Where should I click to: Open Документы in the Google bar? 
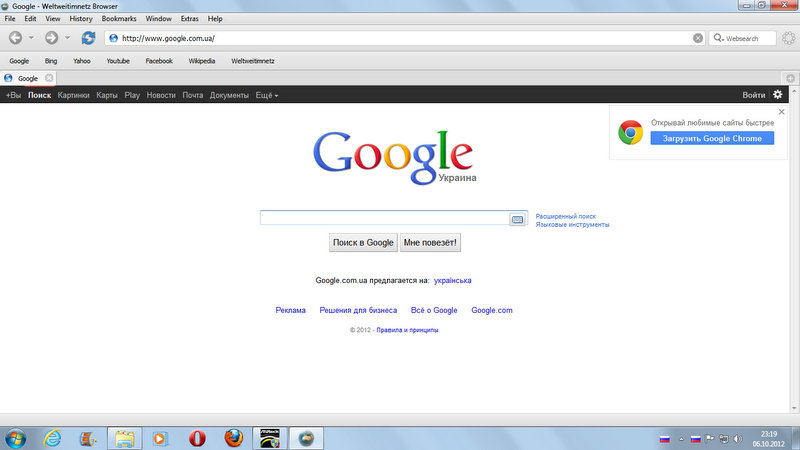[x=229, y=95]
